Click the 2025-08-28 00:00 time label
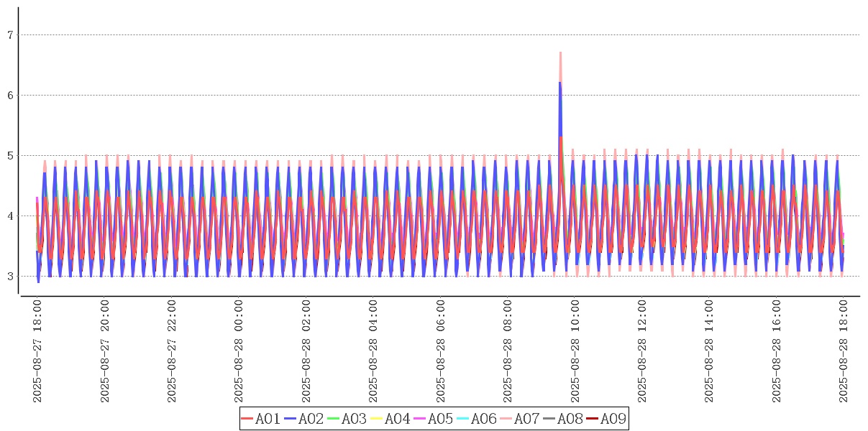The image size is (868, 431). pyautogui.click(x=239, y=351)
